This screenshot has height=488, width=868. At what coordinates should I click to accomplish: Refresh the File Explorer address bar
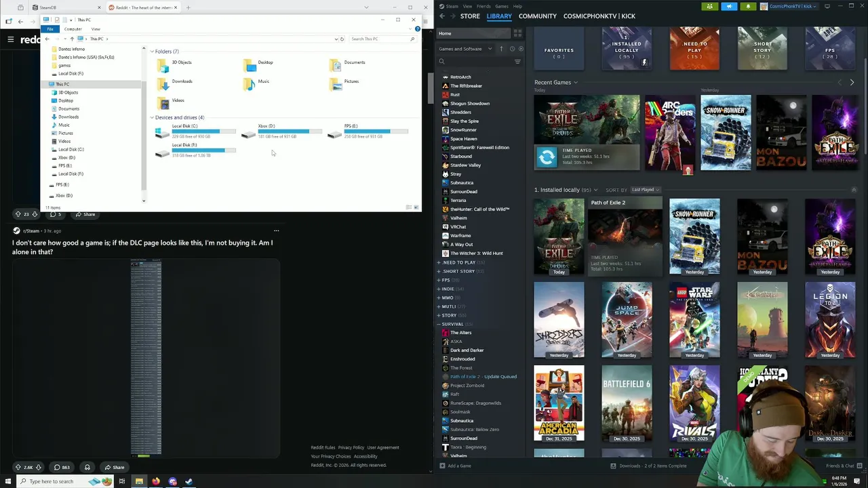pos(342,39)
